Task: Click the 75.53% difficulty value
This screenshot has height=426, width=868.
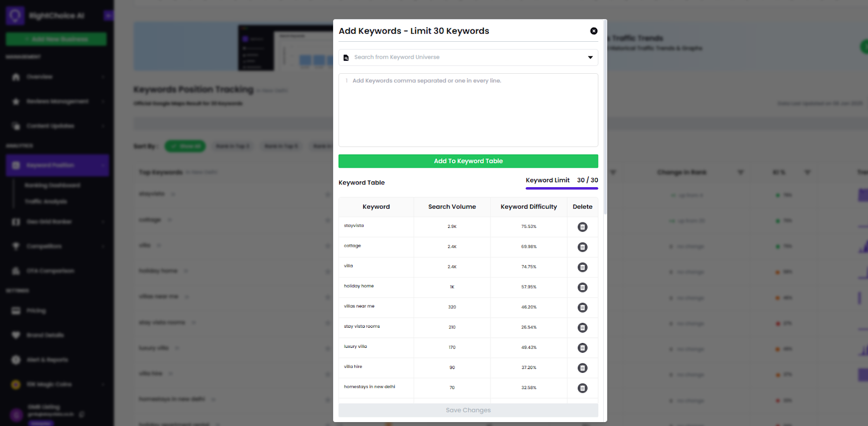Action: click(x=529, y=227)
